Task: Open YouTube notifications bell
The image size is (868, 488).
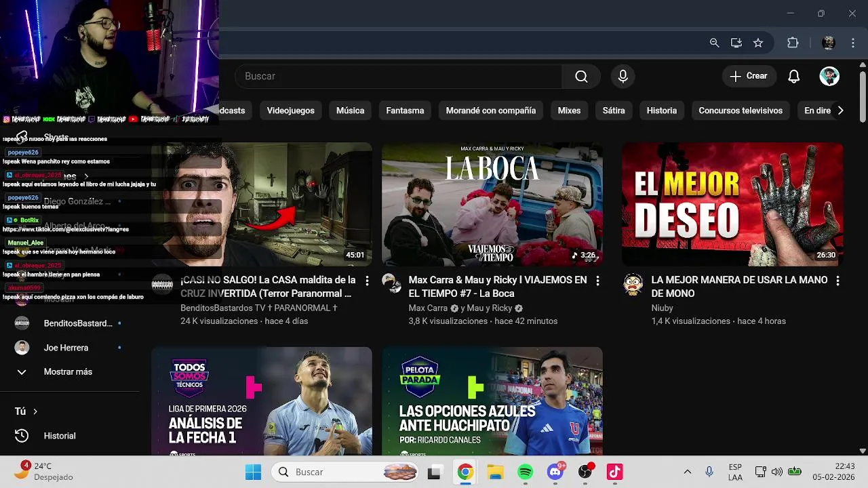Action: (794, 77)
